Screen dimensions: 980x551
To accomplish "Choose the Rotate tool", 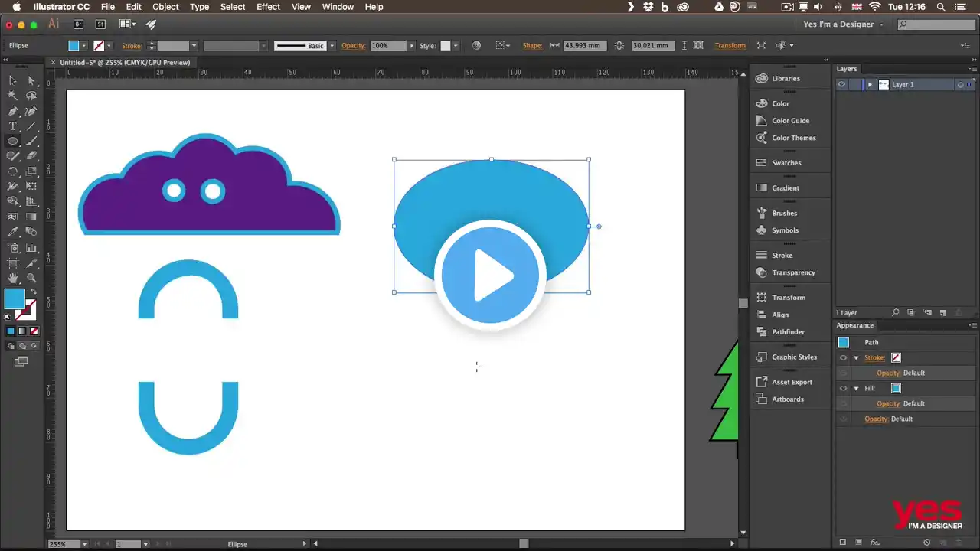I will click(13, 171).
